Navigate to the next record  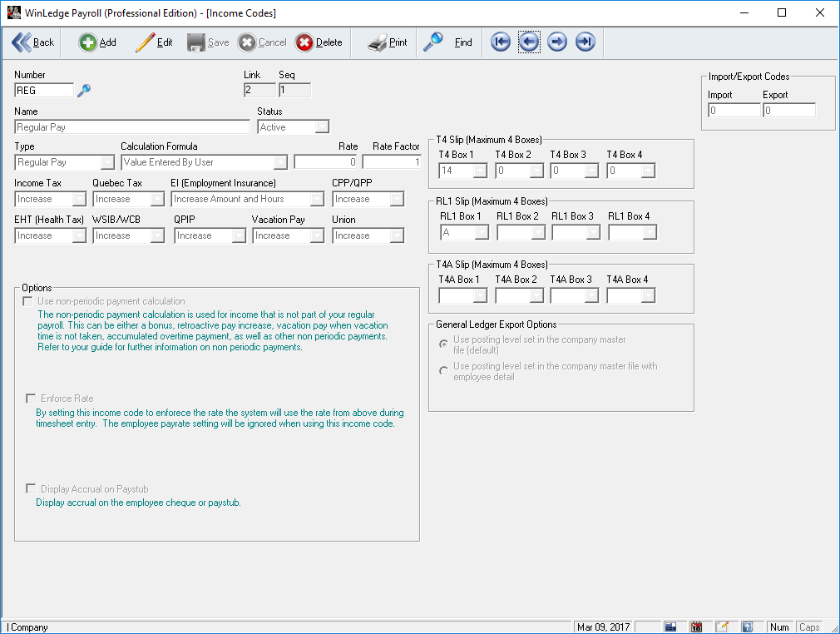click(x=557, y=42)
